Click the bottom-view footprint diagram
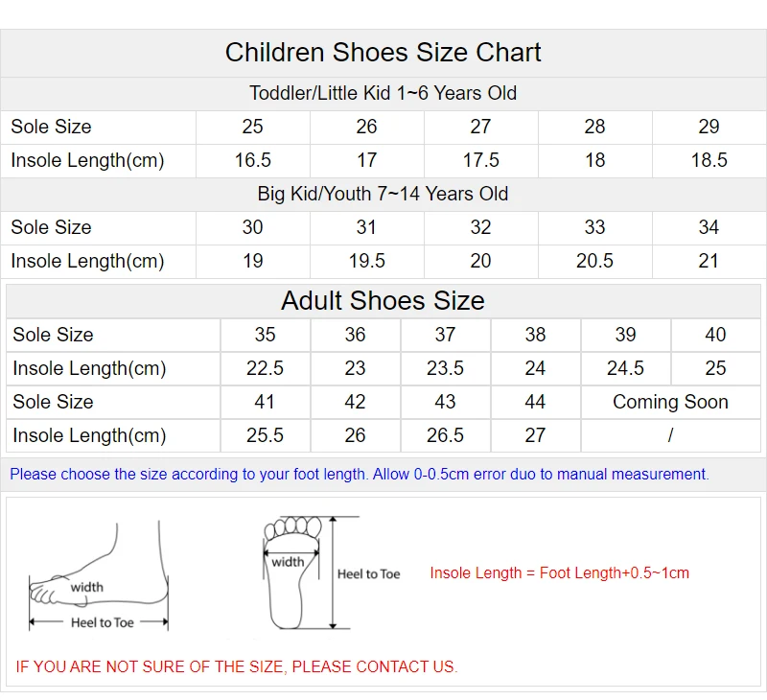 click(x=292, y=572)
